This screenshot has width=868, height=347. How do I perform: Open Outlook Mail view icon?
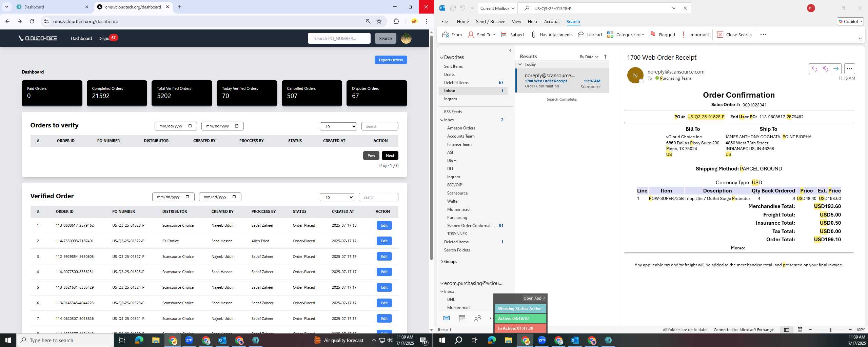[x=446, y=318]
